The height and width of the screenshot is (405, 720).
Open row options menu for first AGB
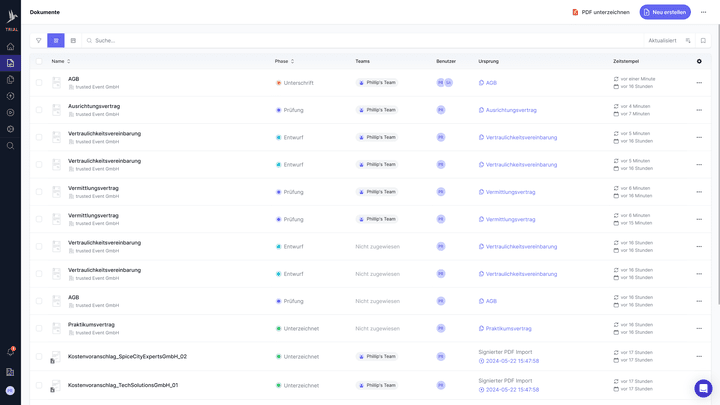tap(699, 83)
